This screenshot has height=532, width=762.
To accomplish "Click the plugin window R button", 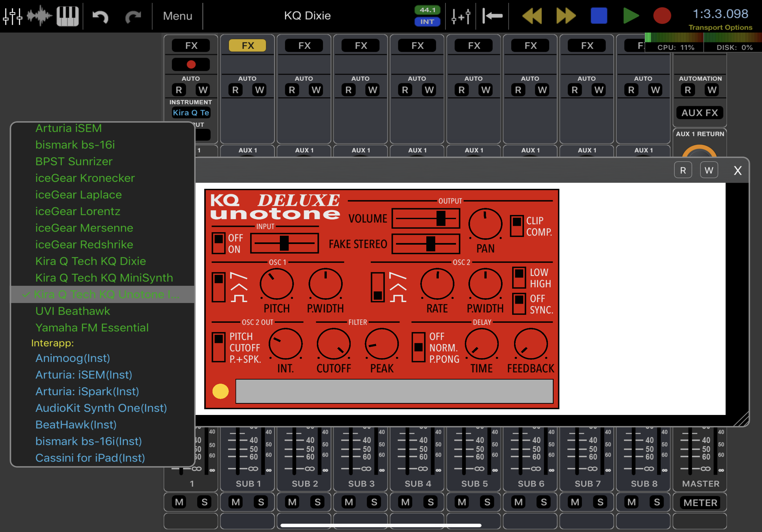I will [x=683, y=170].
